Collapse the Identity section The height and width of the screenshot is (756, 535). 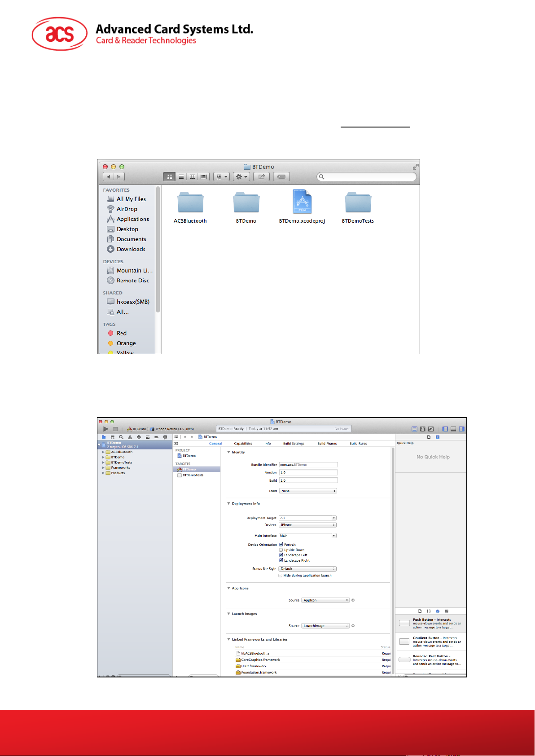(x=228, y=452)
